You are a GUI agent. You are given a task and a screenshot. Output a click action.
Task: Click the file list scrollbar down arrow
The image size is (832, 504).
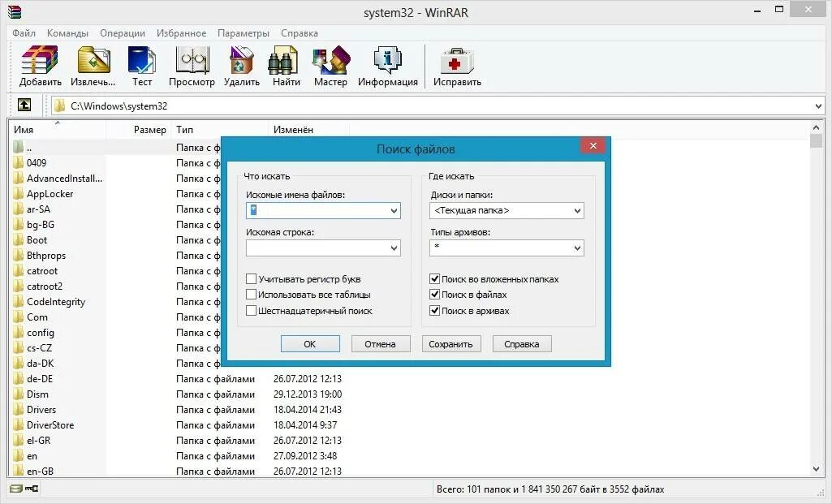(816, 469)
